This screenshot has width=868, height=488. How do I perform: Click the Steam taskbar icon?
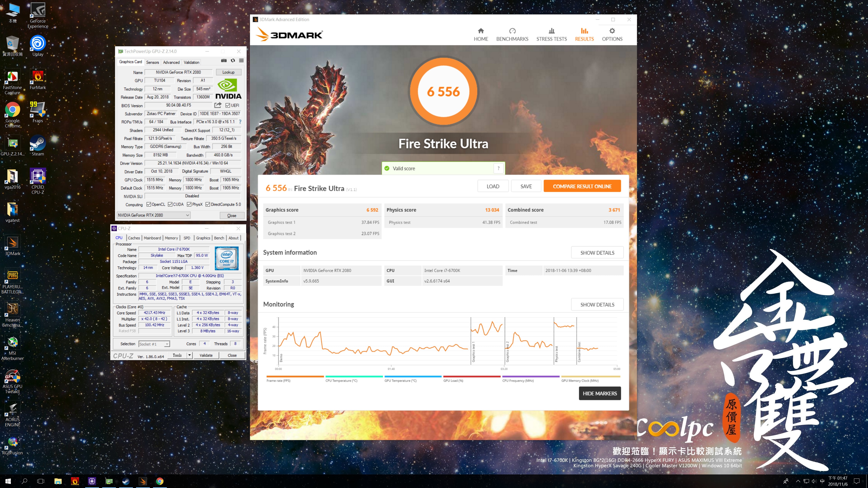coord(126,481)
